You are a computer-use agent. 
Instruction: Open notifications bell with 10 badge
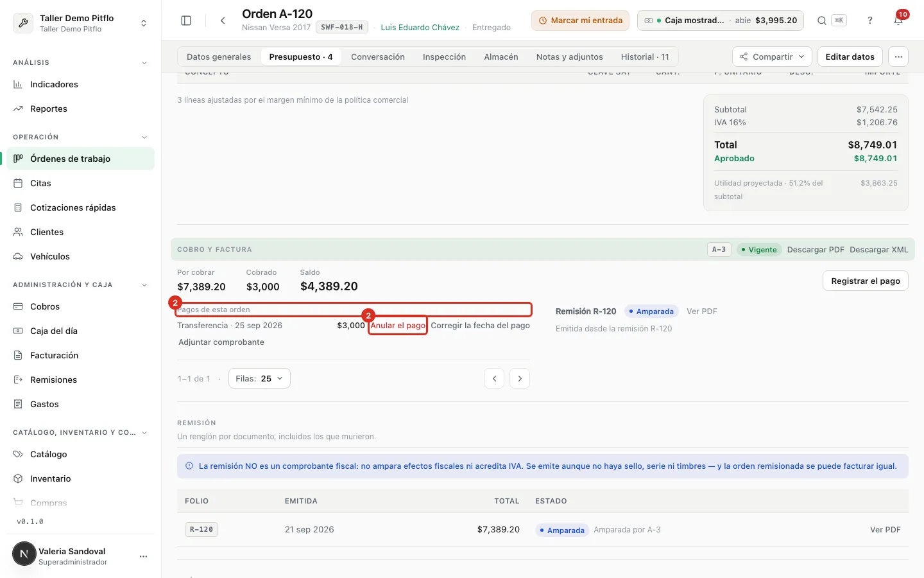tap(898, 21)
